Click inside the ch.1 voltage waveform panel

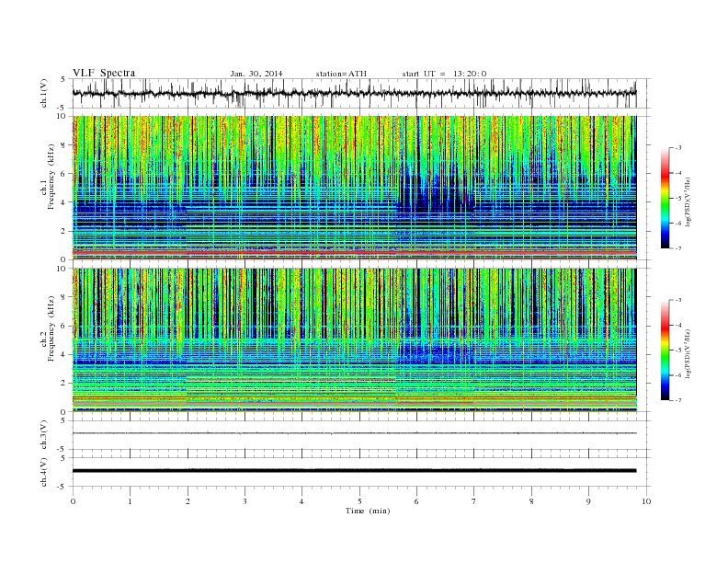click(361, 93)
